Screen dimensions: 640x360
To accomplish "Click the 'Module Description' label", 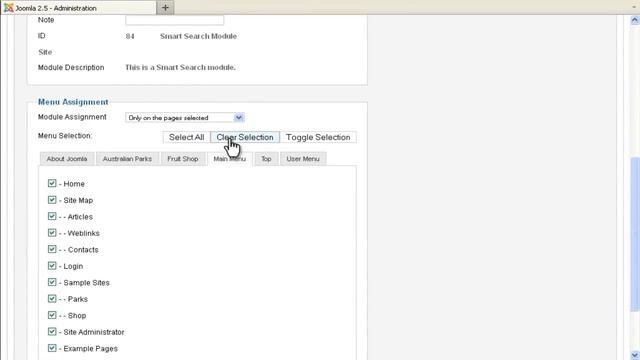I will click(x=71, y=67).
